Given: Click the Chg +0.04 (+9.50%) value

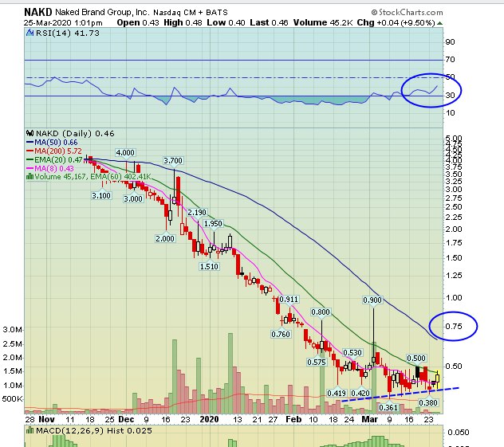Looking at the screenshot, I should [396, 23].
